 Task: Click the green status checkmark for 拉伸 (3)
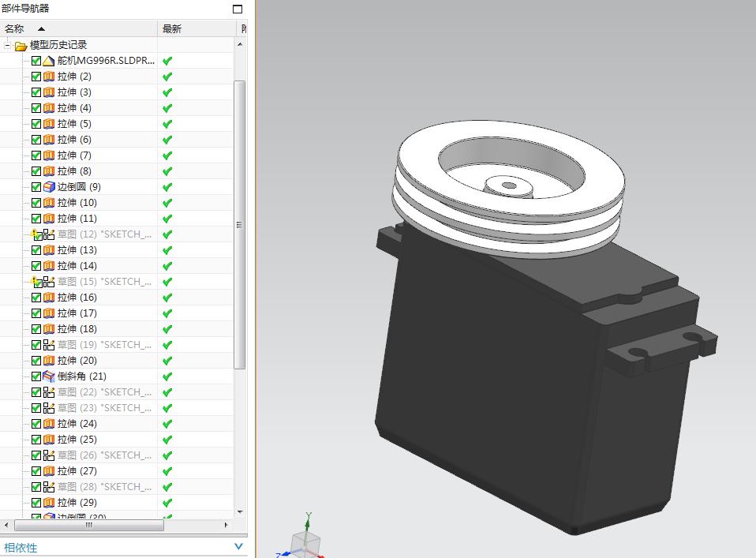point(167,92)
